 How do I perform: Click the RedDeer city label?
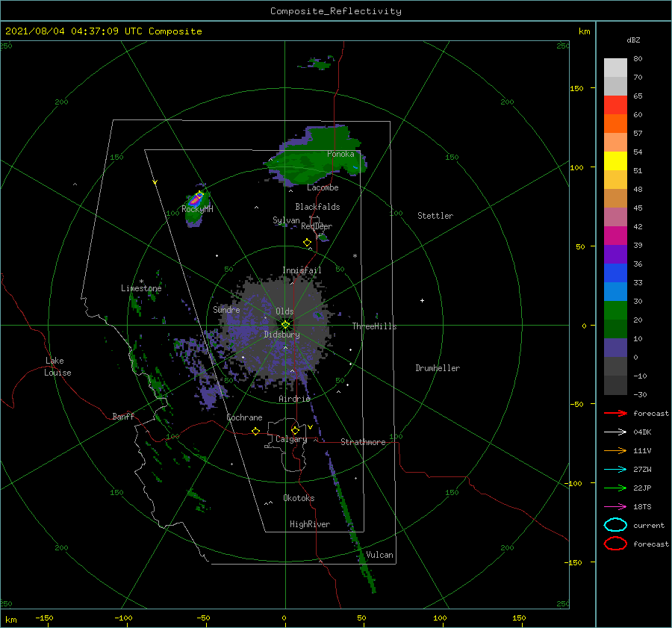click(317, 226)
